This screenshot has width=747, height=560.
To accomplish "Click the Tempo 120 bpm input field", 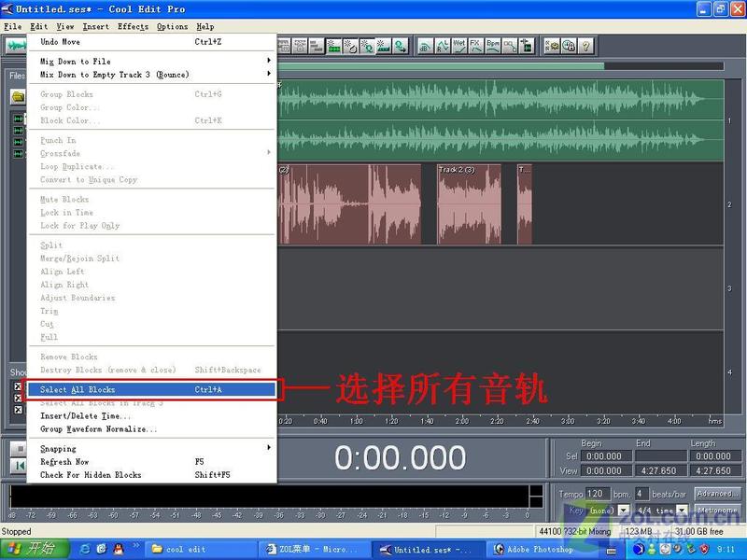I will [598, 494].
